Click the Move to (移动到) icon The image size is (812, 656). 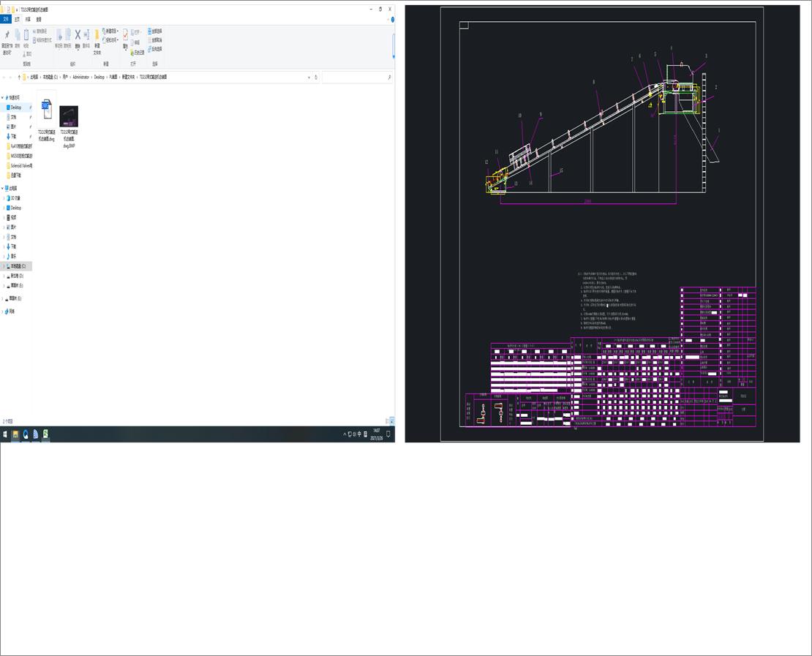click(59, 35)
